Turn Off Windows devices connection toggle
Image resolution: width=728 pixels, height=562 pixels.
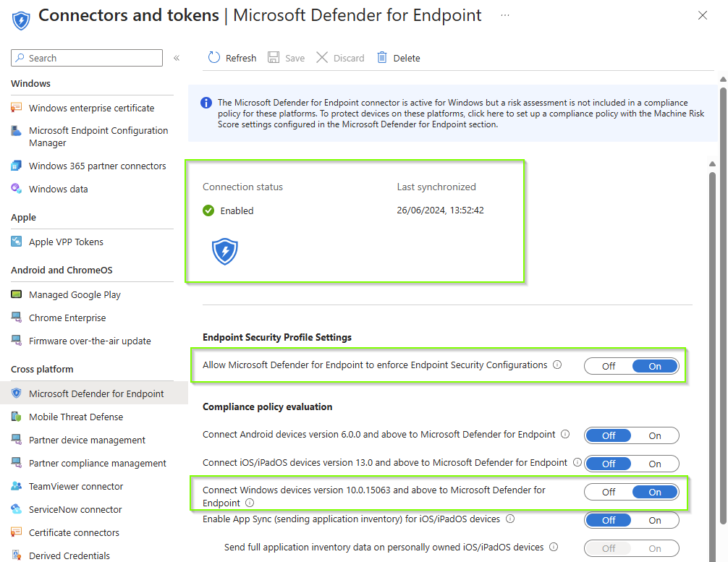608,492
